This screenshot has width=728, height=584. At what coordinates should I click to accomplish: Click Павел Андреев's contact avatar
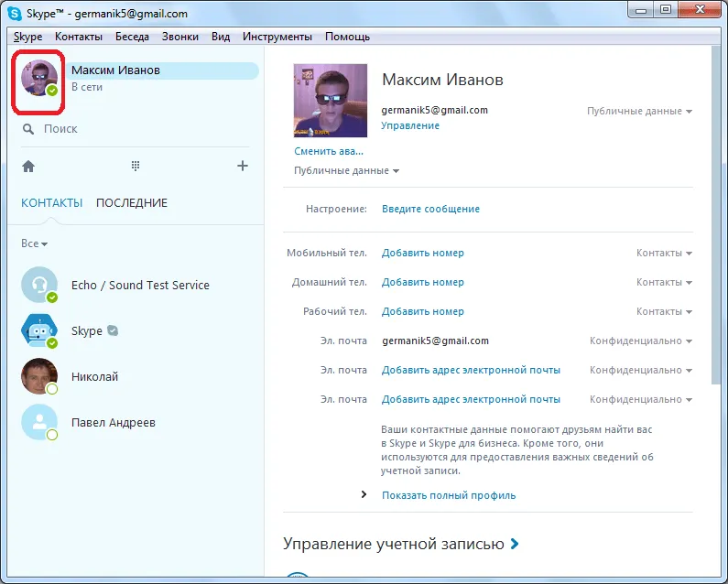[x=39, y=423]
